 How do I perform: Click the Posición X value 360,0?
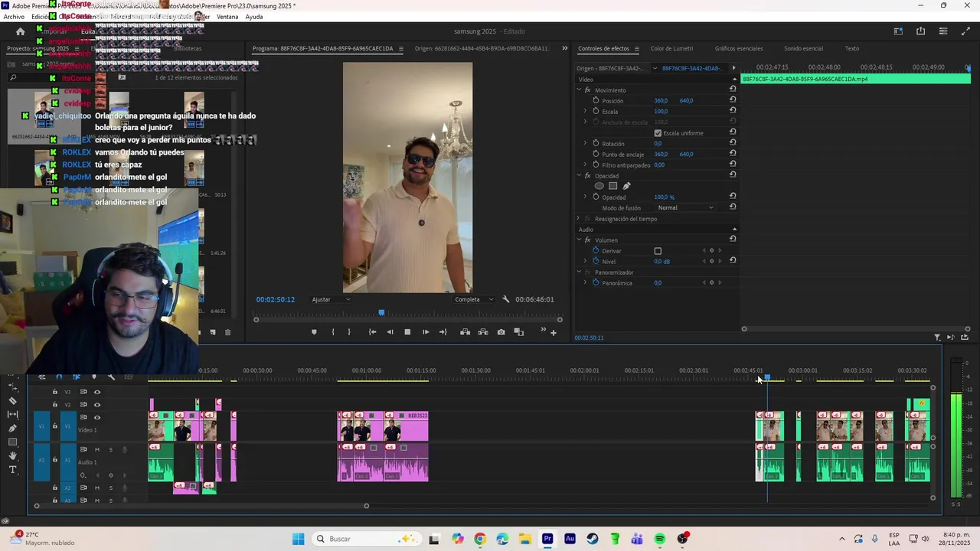pyautogui.click(x=661, y=100)
